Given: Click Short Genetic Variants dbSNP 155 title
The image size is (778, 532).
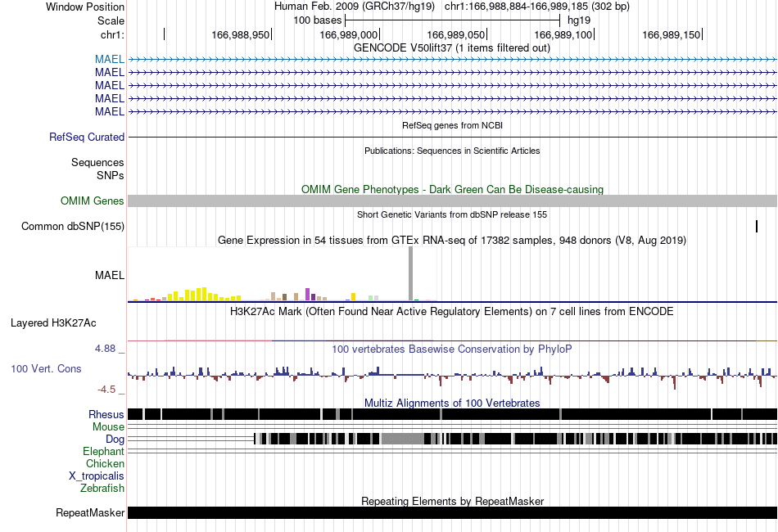Looking at the screenshot, I should point(452,214).
